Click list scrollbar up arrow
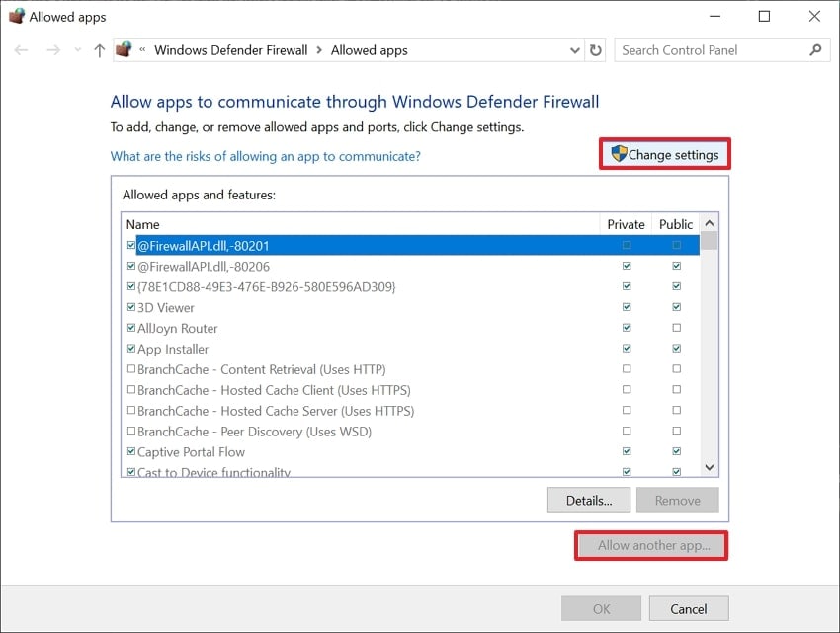840x633 pixels. (x=710, y=223)
